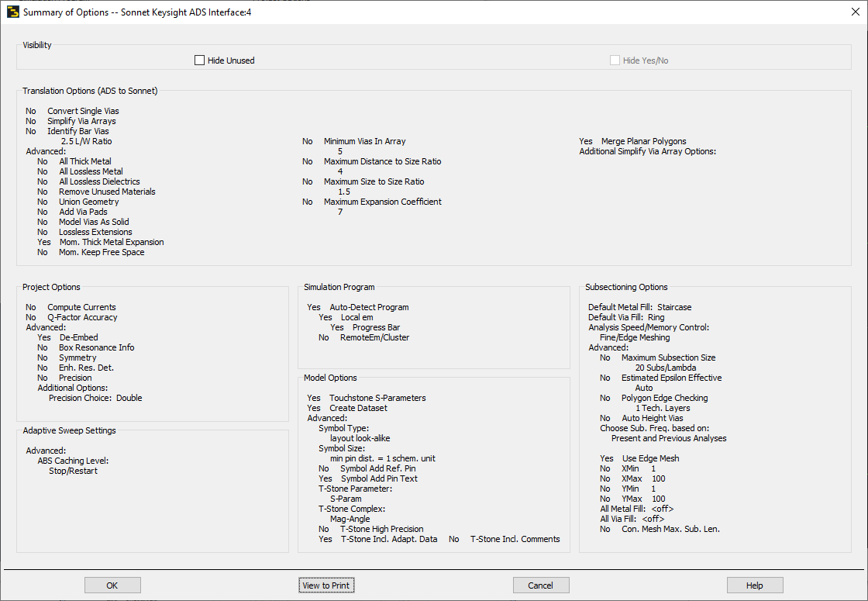The image size is (868, 601).
Task: Click the 'Box Resonance Info' text
Action: pyautogui.click(x=97, y=347)
